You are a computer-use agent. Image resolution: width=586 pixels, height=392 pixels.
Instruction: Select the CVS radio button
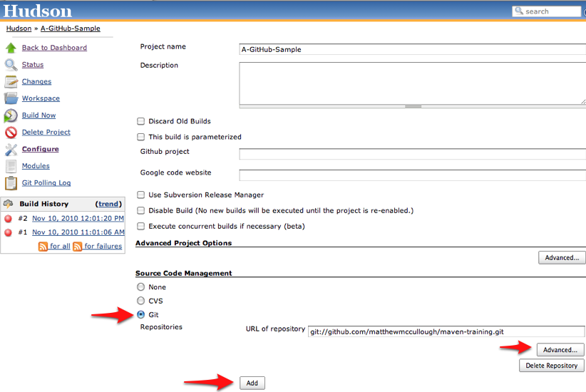point(140,301)
